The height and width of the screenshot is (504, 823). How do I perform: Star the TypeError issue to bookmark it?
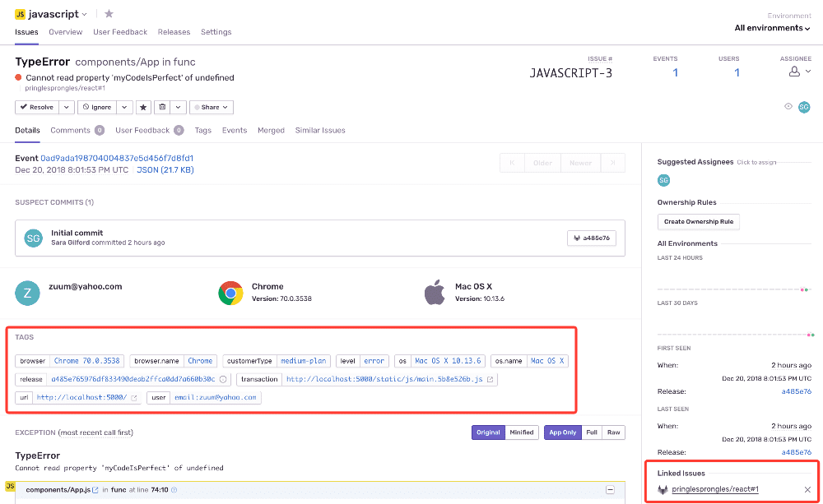(143, 107)
